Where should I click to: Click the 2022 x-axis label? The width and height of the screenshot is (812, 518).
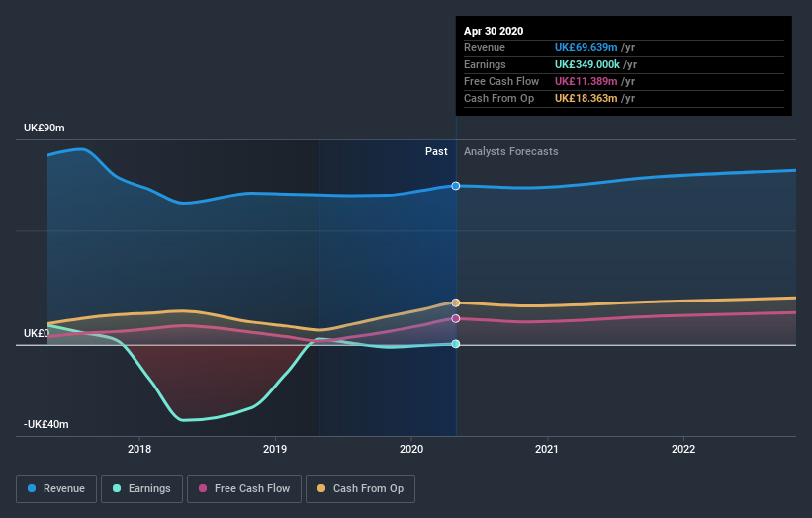(683, 449)
